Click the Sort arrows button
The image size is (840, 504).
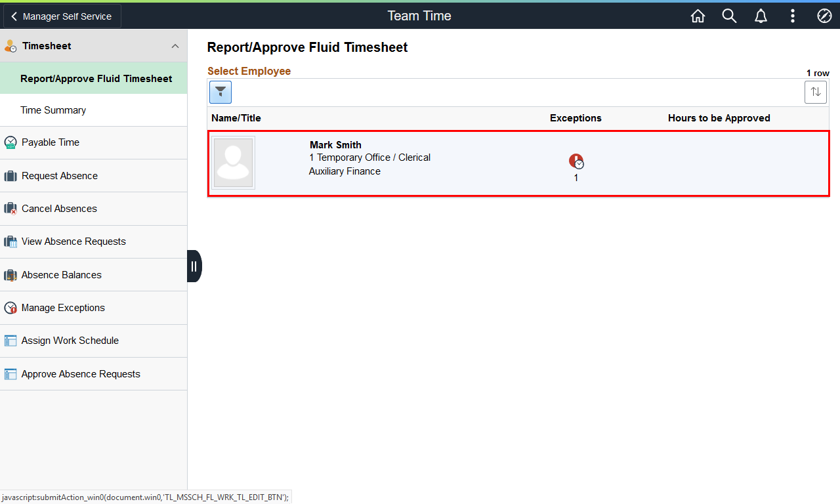pyautogui.click(x=816, y=92)
